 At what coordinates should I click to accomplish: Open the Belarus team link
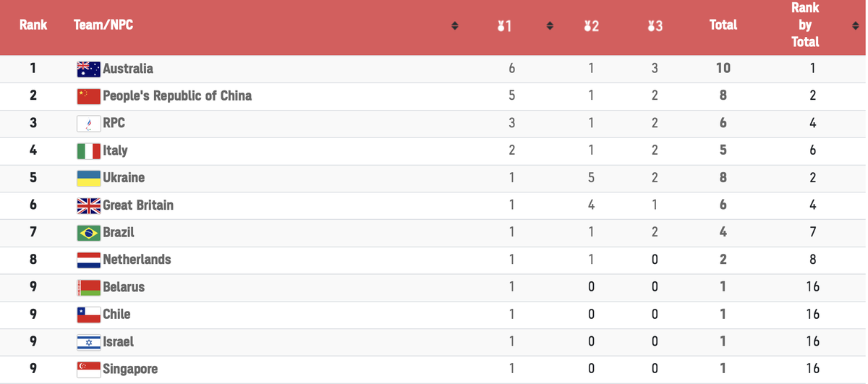pos(124,286)
